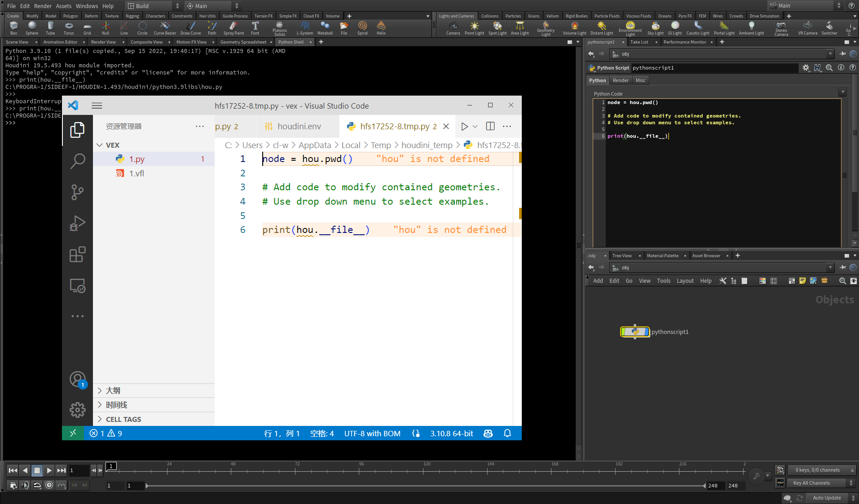Click UTF-8 with BOM in status bar
Screen dimensions: 859x504
372,433
